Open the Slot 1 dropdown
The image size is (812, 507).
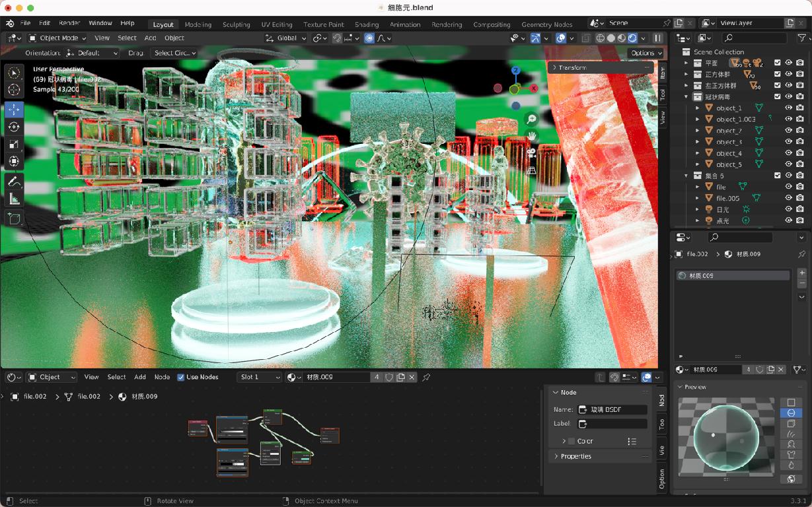pyautogui.click(x=259, y=377)
